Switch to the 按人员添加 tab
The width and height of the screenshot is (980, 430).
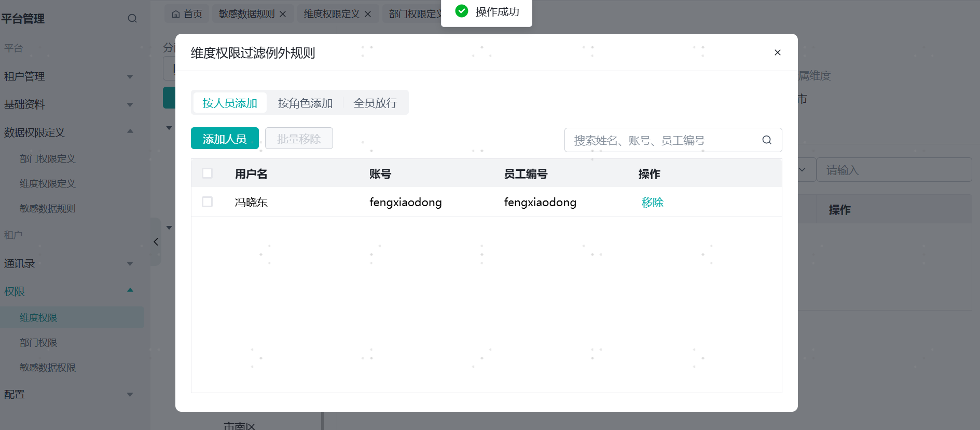230,103
